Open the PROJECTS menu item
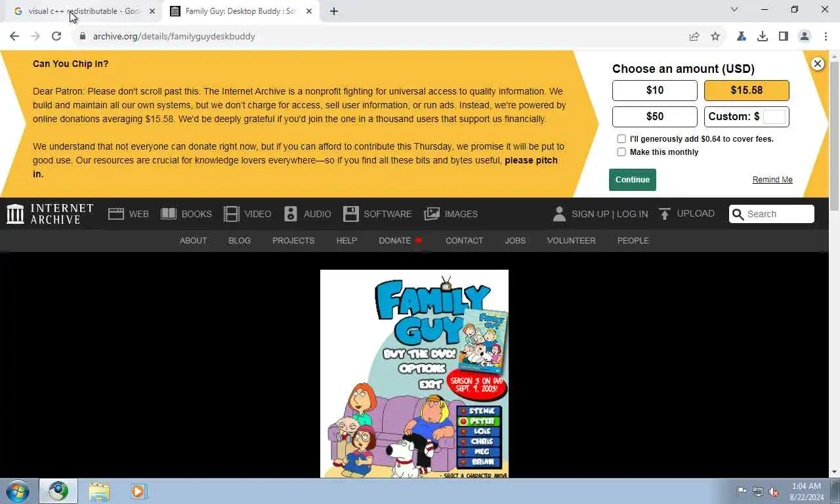The height and width of the screenshot is (504, 840). tap(293, 241)
